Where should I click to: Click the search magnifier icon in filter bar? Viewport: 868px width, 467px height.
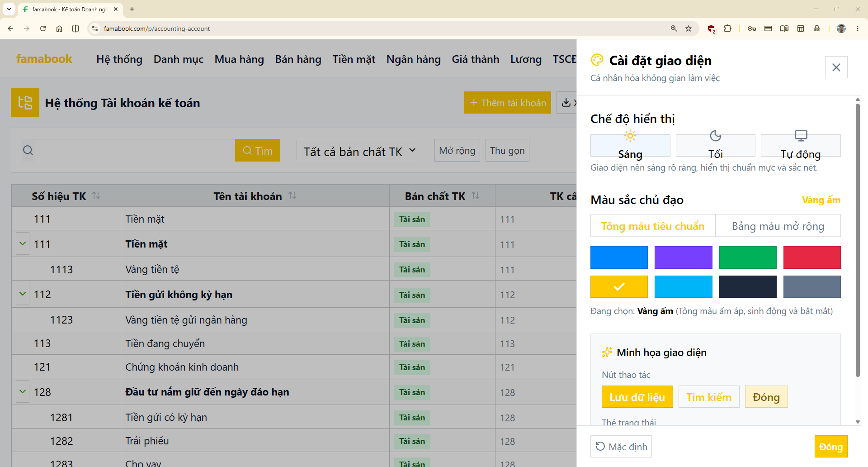28,150
